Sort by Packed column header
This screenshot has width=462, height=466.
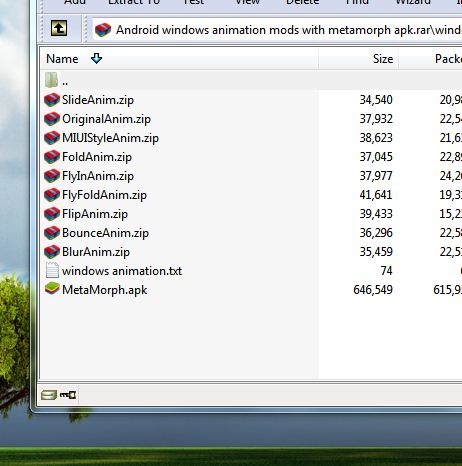click(x=430, y=59)
